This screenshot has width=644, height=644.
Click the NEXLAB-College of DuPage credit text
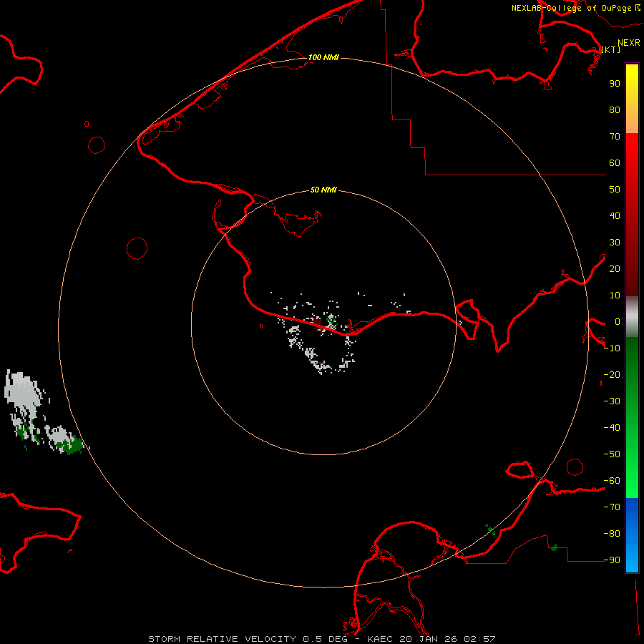576,8
